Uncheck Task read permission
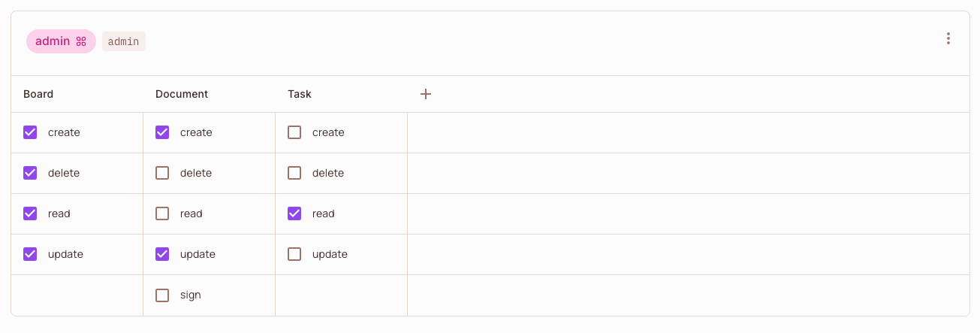Viewport: 980px width, 333px height. 294,213
